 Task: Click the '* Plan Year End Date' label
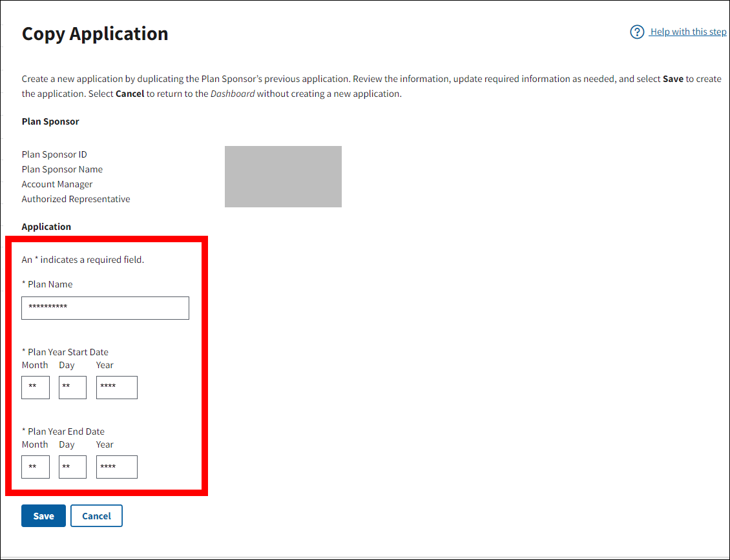[63, 431]
